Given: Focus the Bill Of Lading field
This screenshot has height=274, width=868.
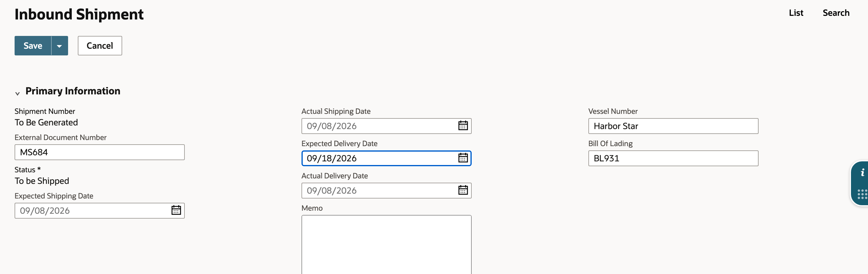Looking at the screenshot, I should pyautogui.click(x=673, y=158).
